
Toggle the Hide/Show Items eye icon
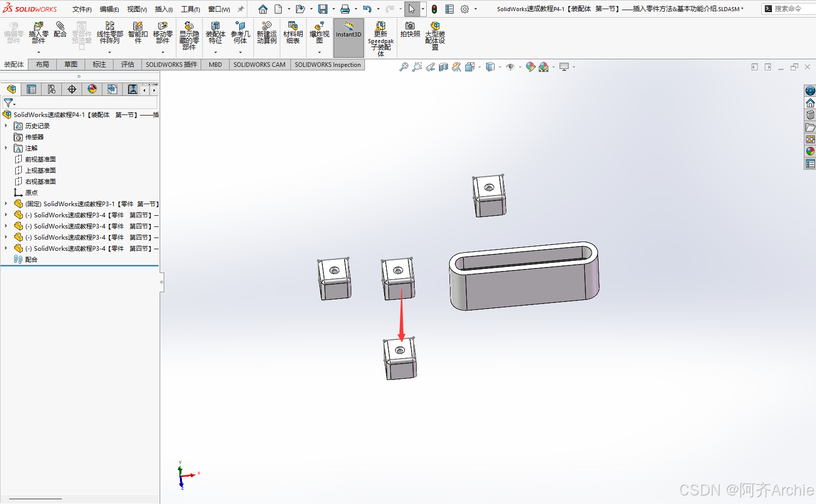pos(510,67)
